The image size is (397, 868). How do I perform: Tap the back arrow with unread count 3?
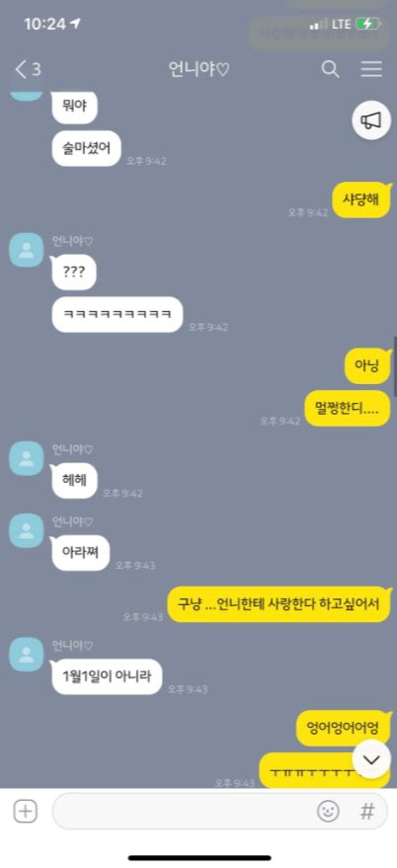tap(28, 69)
